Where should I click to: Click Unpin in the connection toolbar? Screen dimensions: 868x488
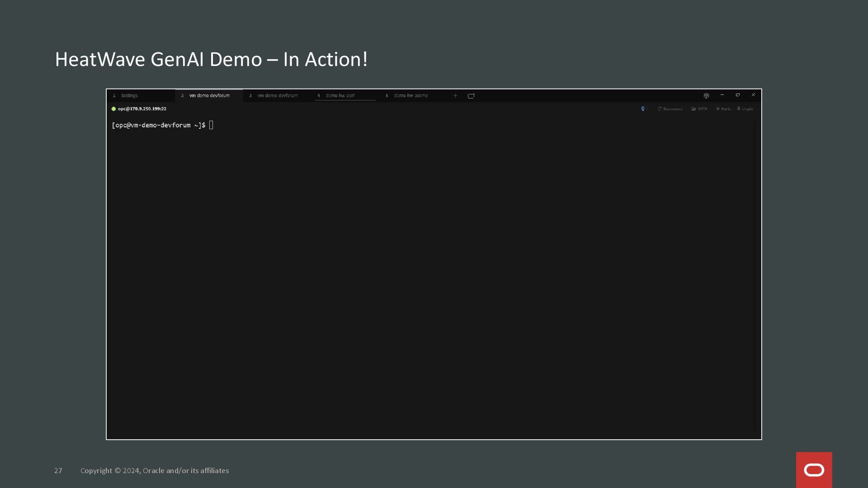click(745, 109)
